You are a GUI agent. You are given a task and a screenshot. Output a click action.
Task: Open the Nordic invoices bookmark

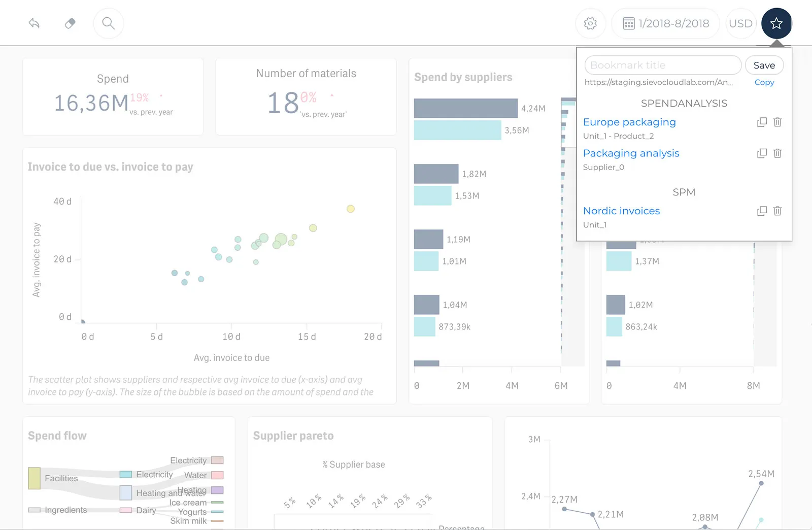pos(621,211)
